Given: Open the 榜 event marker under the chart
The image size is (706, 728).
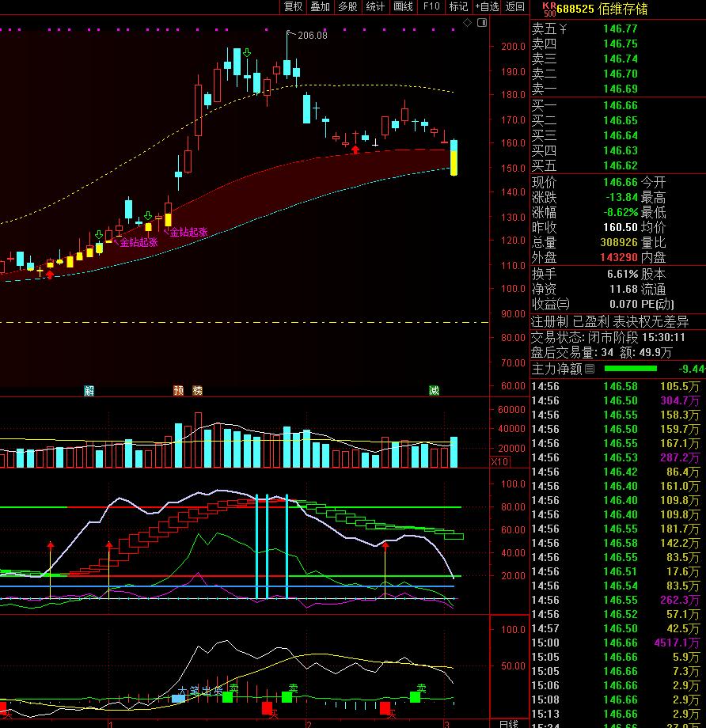Looking at the screenshot, I should pos(197,390).
